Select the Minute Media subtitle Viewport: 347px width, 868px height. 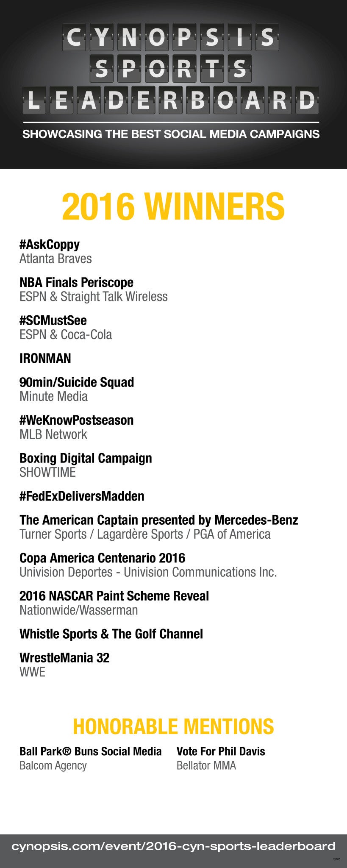[x=53, y=397]
